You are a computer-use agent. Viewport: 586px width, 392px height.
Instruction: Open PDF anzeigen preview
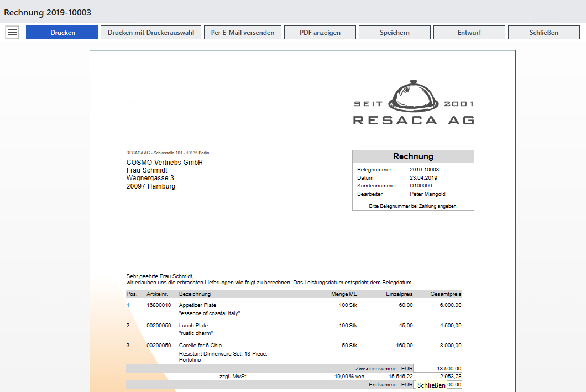tap(320, 33)
